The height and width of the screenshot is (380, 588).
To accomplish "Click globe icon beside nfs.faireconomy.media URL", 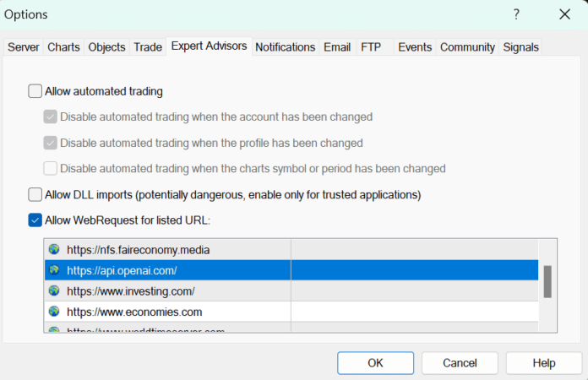I will [x=55, y=250].
